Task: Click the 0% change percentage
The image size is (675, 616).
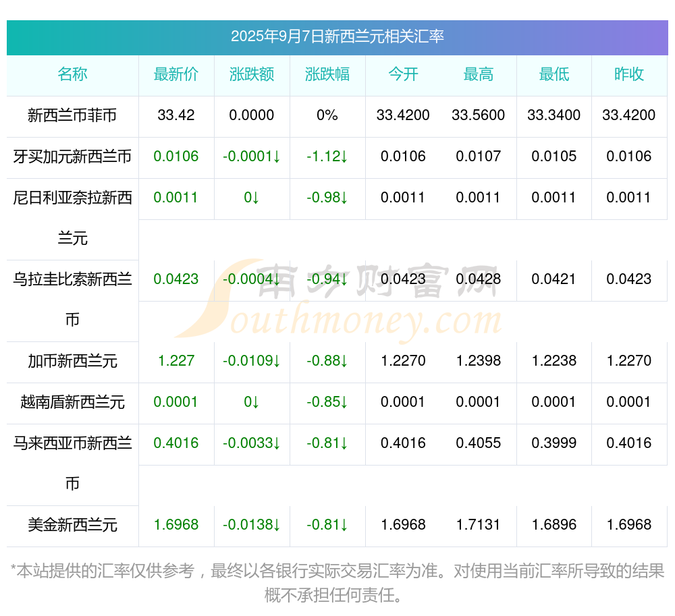Action: tap(327, 115)
